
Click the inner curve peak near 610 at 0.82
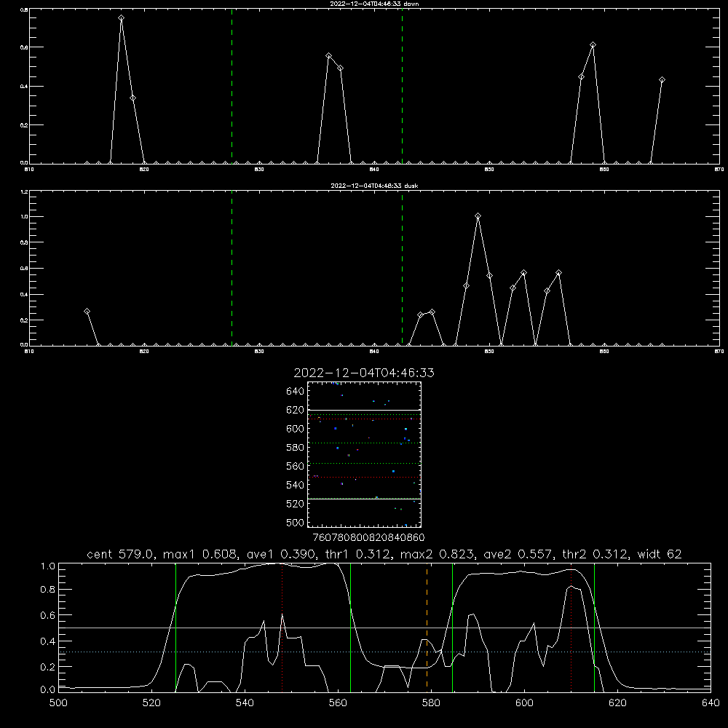click(x=571, y=586)
